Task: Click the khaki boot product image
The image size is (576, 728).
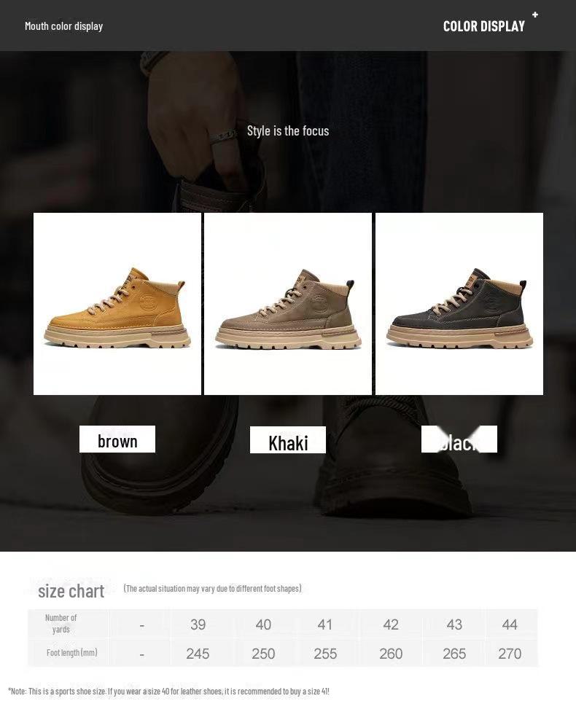Action: 288,304
